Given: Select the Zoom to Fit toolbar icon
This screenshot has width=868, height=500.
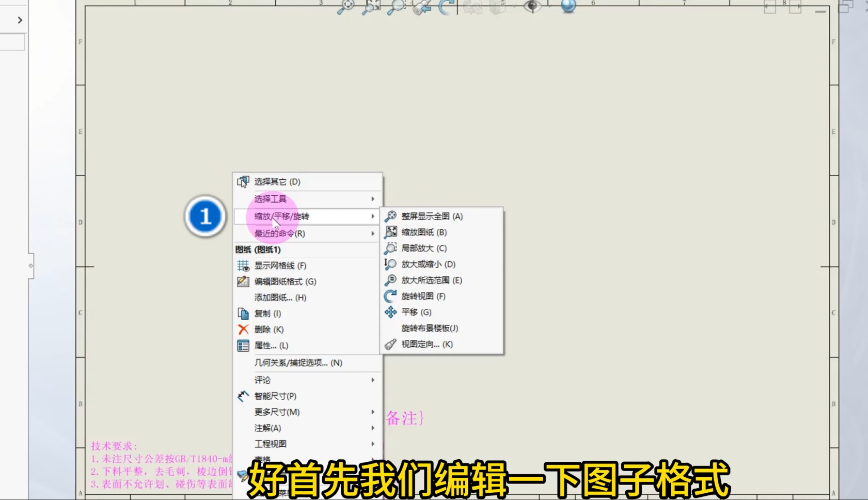Looking at the screenshot, I should [x=347, y=6].
